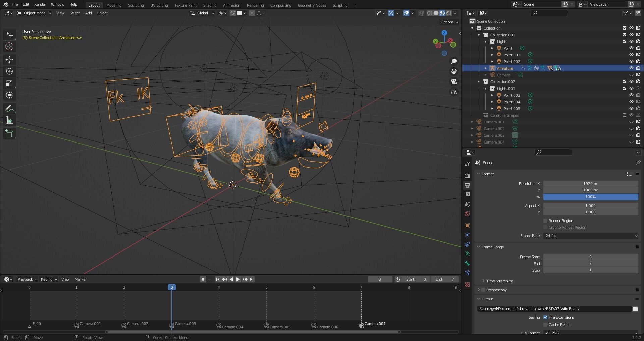Enable Cache Result checkbox
This screenshot has height=341, width=644.
545,325
